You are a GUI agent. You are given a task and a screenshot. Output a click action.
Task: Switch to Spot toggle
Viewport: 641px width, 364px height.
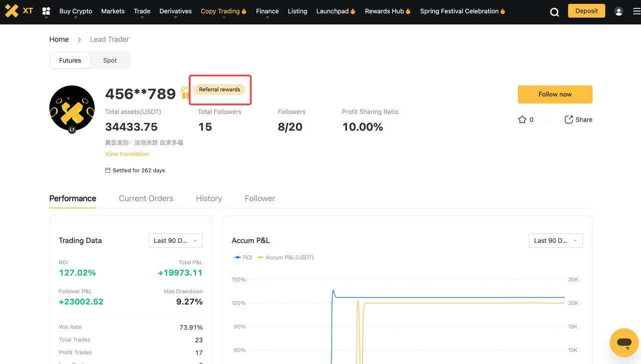point(110,61)
